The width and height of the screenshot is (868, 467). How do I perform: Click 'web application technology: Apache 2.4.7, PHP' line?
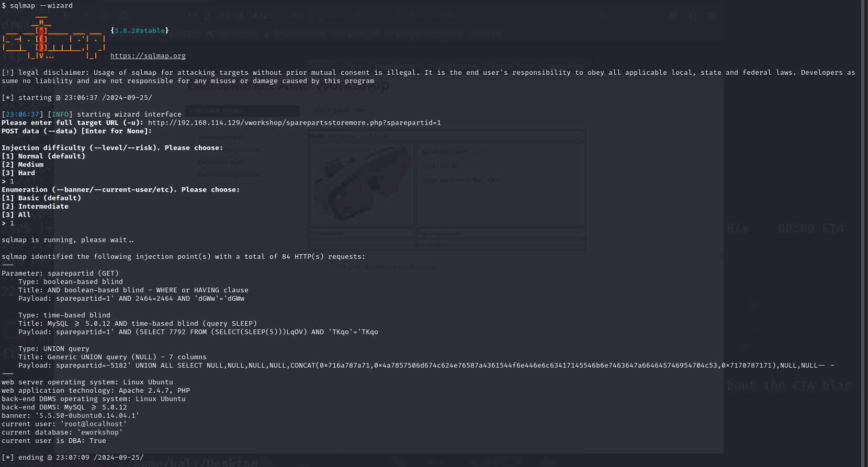tap(96, 390)
